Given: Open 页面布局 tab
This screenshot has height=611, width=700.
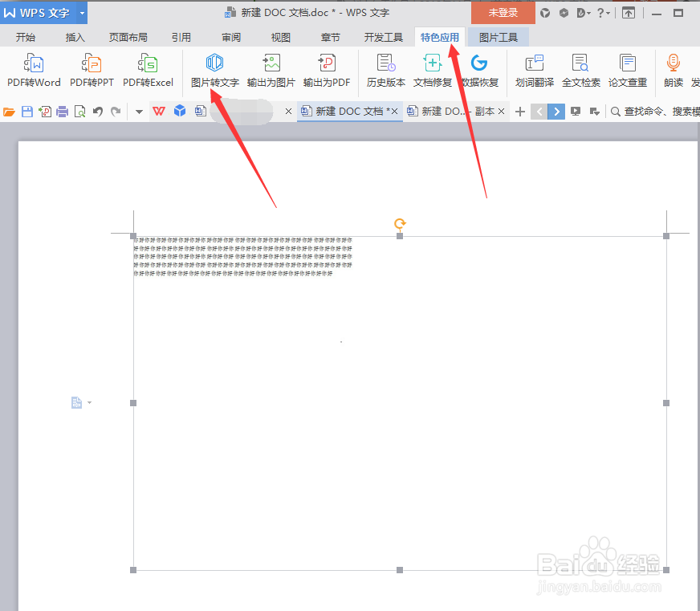Looking at the screenshot, I should pyautogui.click(x=128, y=38).
